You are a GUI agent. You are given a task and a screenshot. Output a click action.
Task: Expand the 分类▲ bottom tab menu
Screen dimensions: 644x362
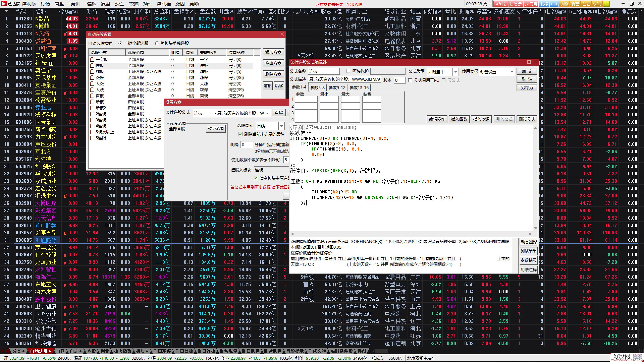point(19,351)
